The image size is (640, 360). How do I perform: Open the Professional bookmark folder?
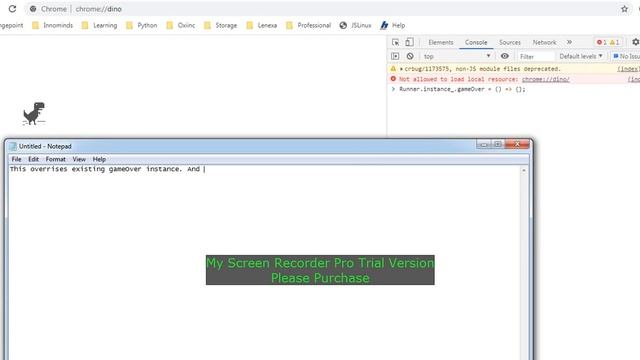point(309,25)
